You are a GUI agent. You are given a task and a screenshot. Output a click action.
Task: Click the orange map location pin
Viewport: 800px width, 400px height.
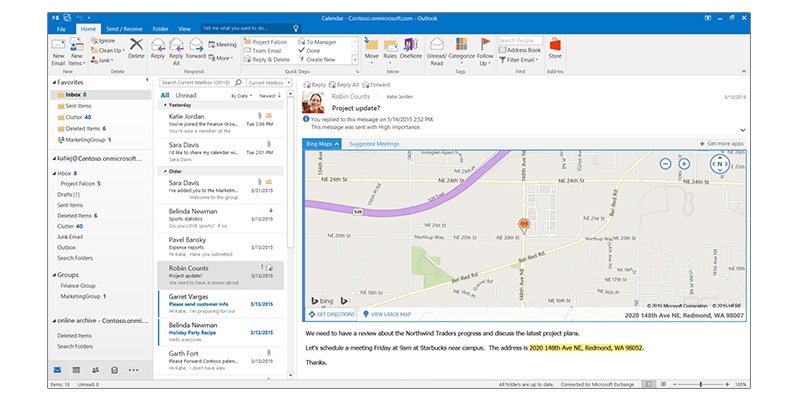pyautogui.click(x=521, y=226)
